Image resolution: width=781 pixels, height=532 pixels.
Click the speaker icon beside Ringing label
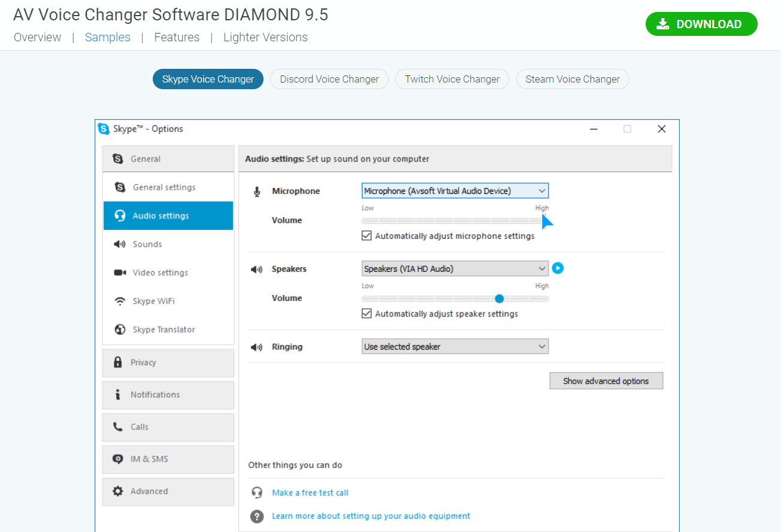pos(257,347)
